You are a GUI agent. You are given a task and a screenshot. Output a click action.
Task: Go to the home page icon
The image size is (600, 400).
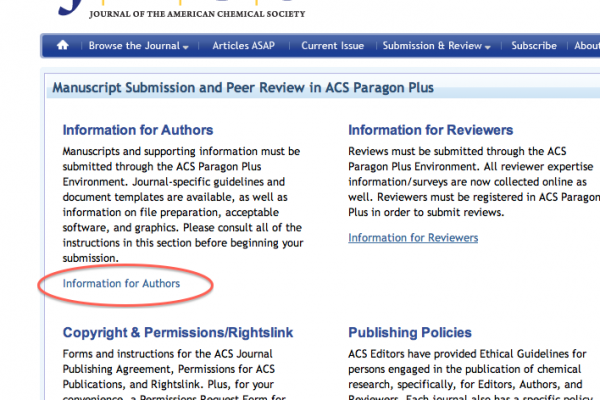[x=63, y=46]
